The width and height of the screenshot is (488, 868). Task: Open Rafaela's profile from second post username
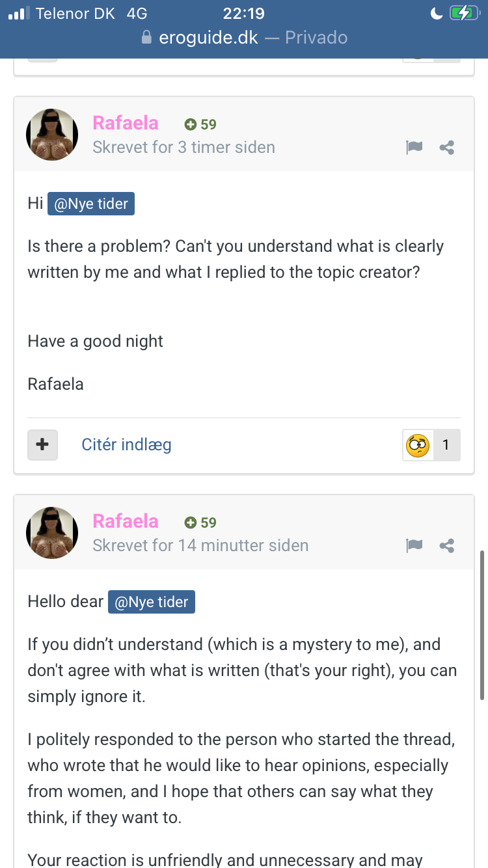(126, 521)
